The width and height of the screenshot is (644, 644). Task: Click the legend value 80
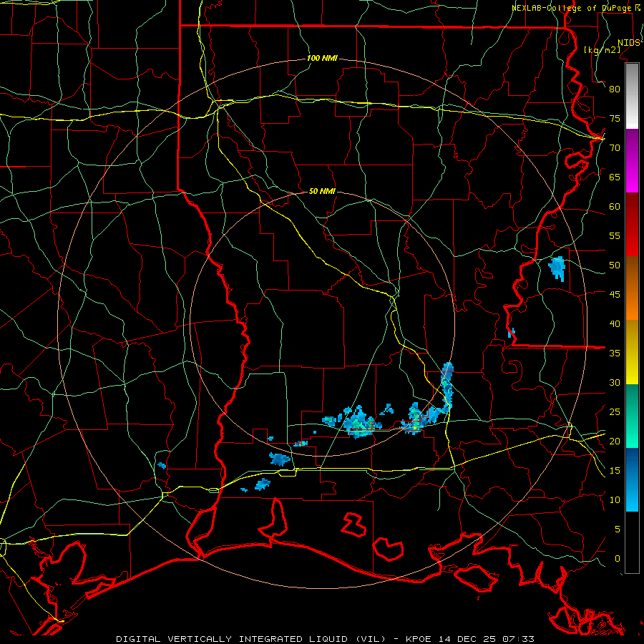615,89
